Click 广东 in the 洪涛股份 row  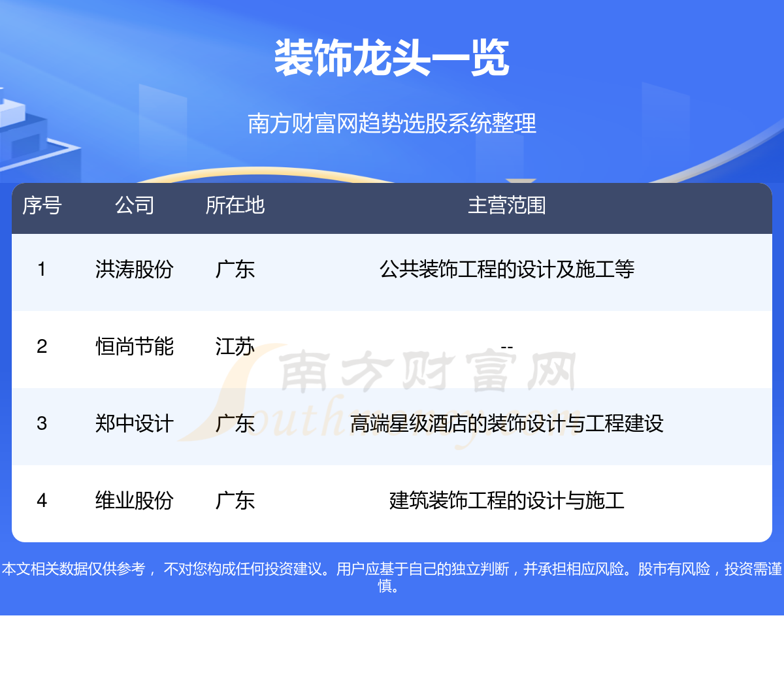coord(235,269)
